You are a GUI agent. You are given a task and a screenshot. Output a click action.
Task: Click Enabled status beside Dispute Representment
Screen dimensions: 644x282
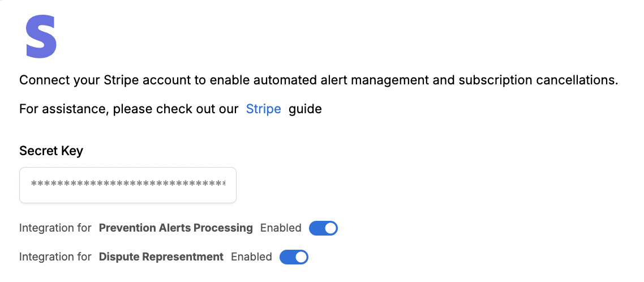(x=251, y=257)
